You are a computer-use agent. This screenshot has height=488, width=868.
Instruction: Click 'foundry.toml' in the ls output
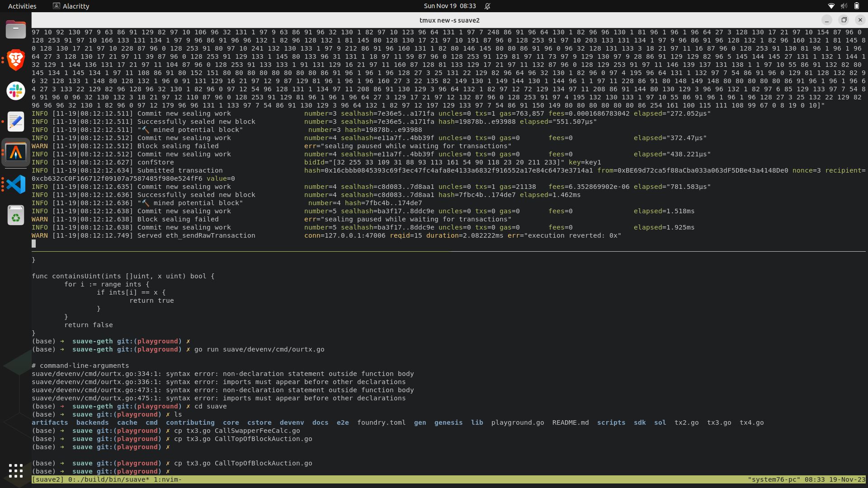382,422
